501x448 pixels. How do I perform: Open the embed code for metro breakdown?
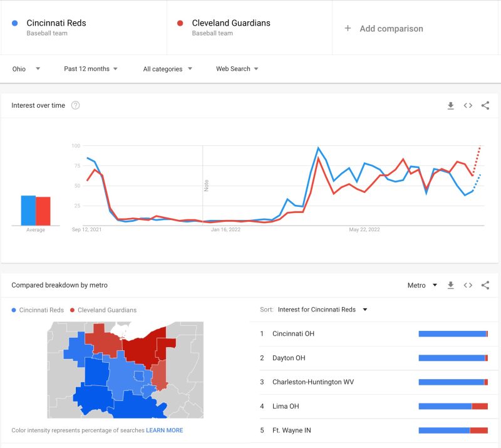click(468, 285)
